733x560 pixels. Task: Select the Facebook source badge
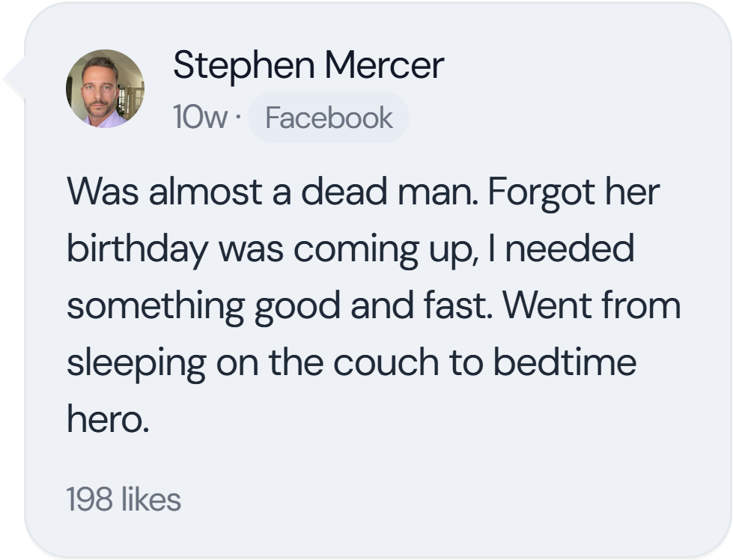click(329, 118)
